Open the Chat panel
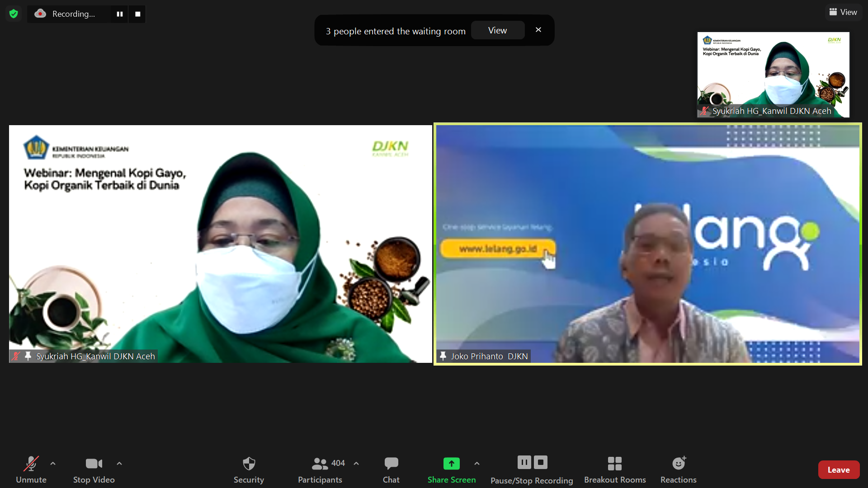This screenshot has width=868, height=488. pos(391,469)
